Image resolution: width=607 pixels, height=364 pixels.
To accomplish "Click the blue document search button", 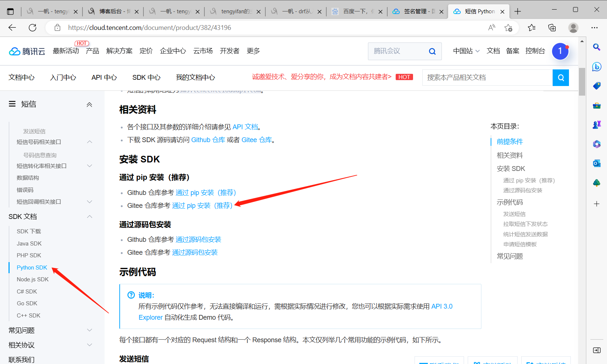I will point(561,78).
